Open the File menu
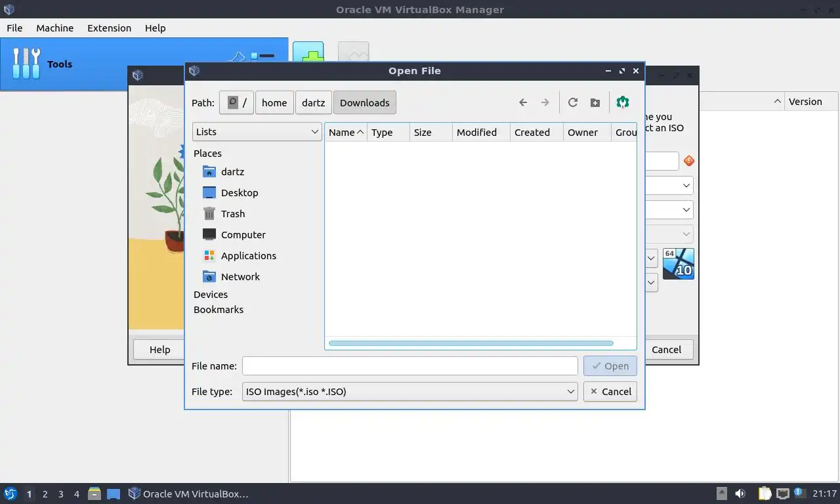The height and width of the screenshot is (504, 840). coord(14,28)
